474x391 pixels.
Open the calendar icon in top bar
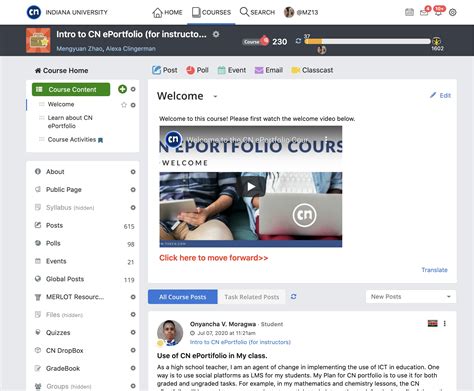(x=409, y=12)
